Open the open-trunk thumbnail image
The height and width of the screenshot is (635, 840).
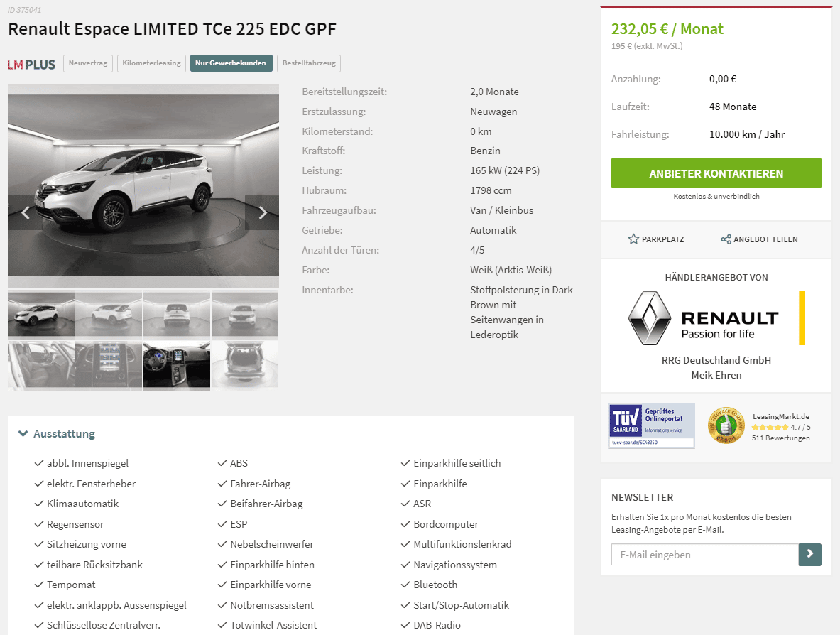click(245, 365)
